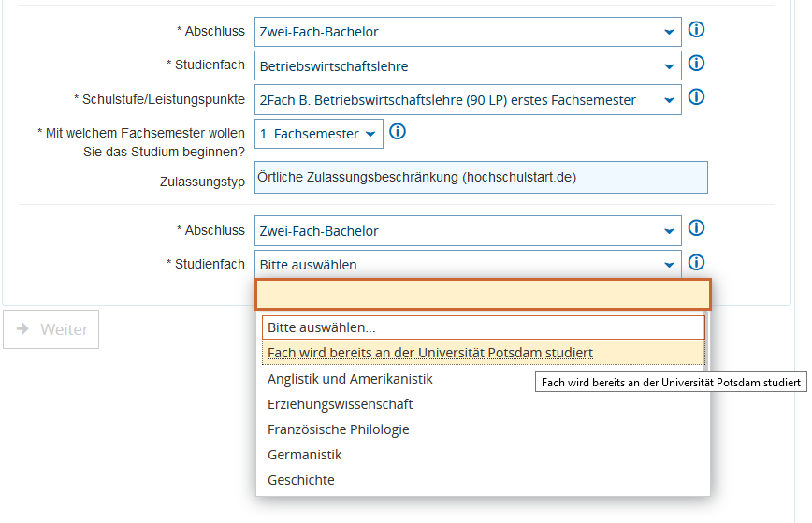Image resolution: width=812 pixels, height=523 pixels.
Task: Pick Geschichte from the subject list
Action: click(483, 481)
